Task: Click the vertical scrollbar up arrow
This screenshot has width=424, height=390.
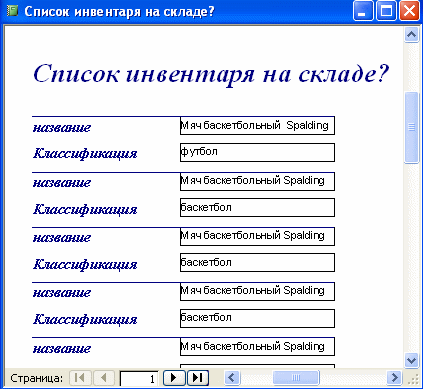Action: coord(411,34)
